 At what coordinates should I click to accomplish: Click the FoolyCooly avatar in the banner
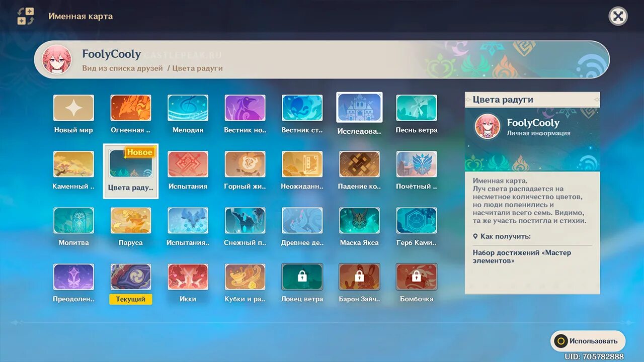56,60
